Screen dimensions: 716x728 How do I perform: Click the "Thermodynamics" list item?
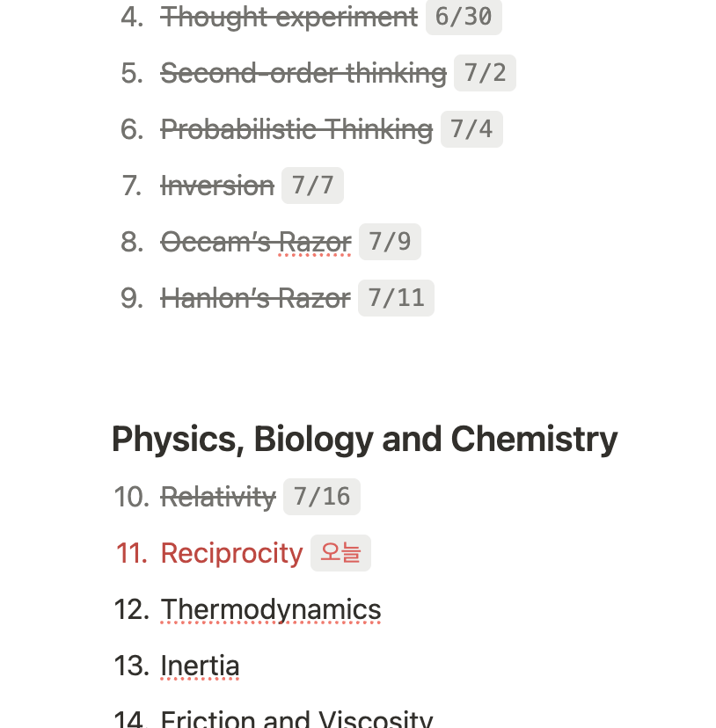point(271,609)
